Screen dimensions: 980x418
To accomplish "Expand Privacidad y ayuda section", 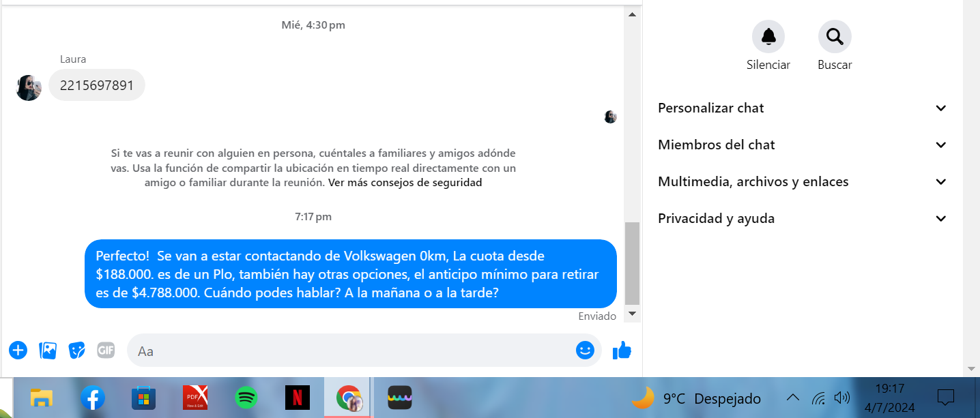I will click(803, 218).
